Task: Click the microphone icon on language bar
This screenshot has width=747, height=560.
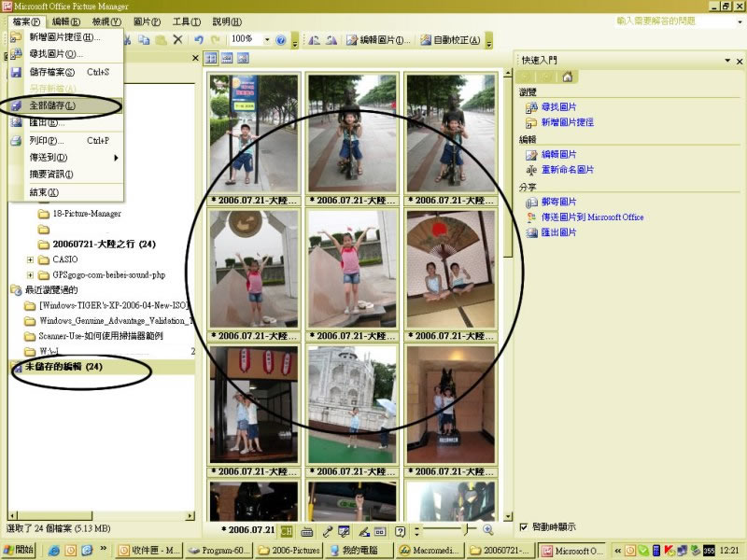Action: (x=327, y=531)
